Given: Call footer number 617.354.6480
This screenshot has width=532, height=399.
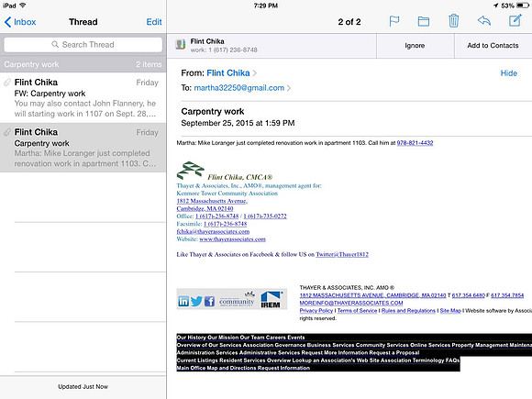Looking at the screenshot, I should pyautogui.click(x=468, y=295).
